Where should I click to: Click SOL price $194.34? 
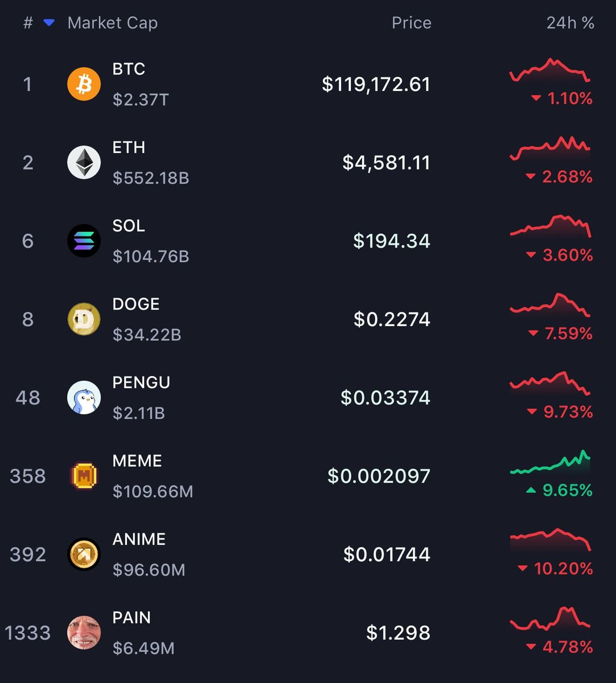[x=392, y=241]
